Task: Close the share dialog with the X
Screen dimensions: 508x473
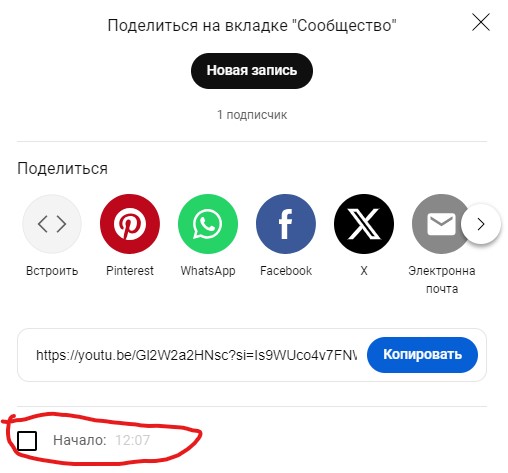Action: (x=481, y=22)
